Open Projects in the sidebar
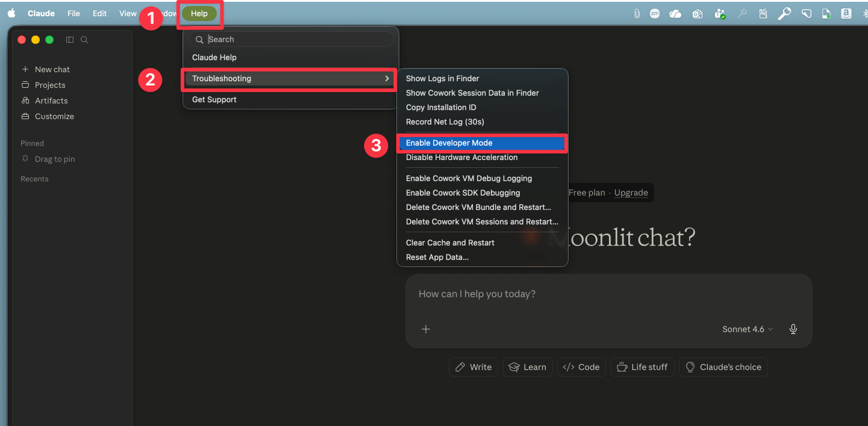Image resolution: width=868 pixels, height=426 pixels. [x=43, y=85]
